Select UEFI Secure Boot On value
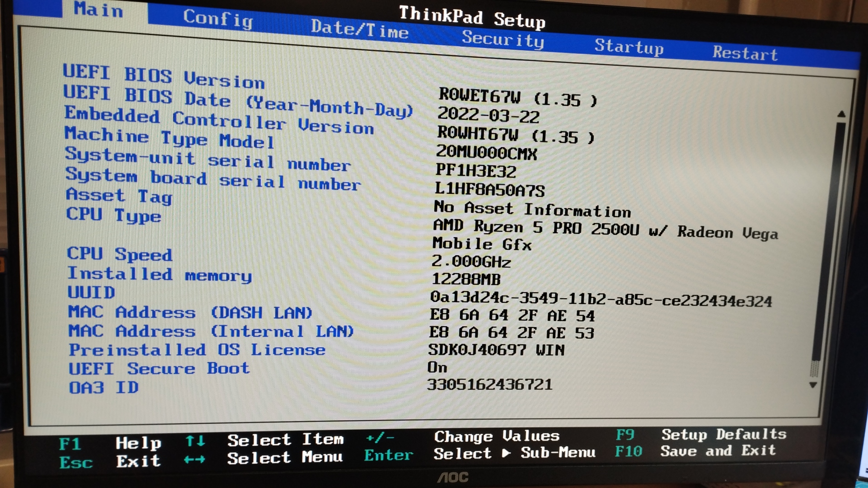Screen dimensions: 868x488 437,367
